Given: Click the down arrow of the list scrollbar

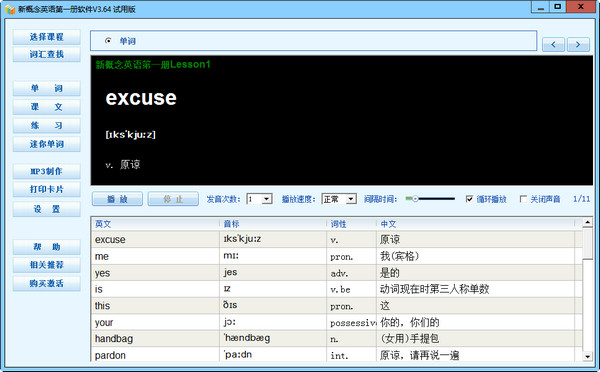Looking at the screenshot, I should point(587,356).
